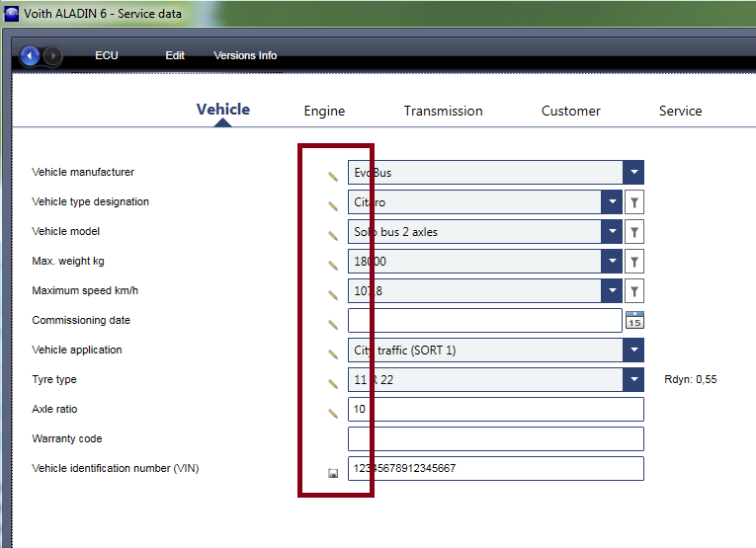
Task: Expand the Solo bus 2 axles dropdown
Action: pos(612,232)
